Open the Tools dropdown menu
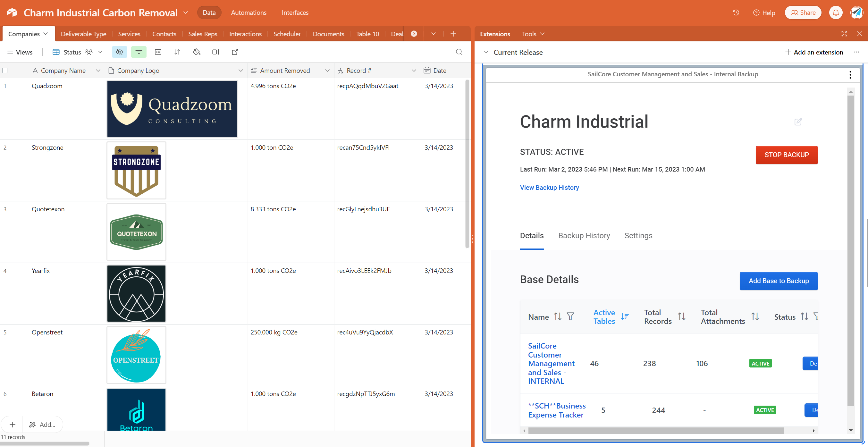The image size is (868, 447). tap(532, 34)
